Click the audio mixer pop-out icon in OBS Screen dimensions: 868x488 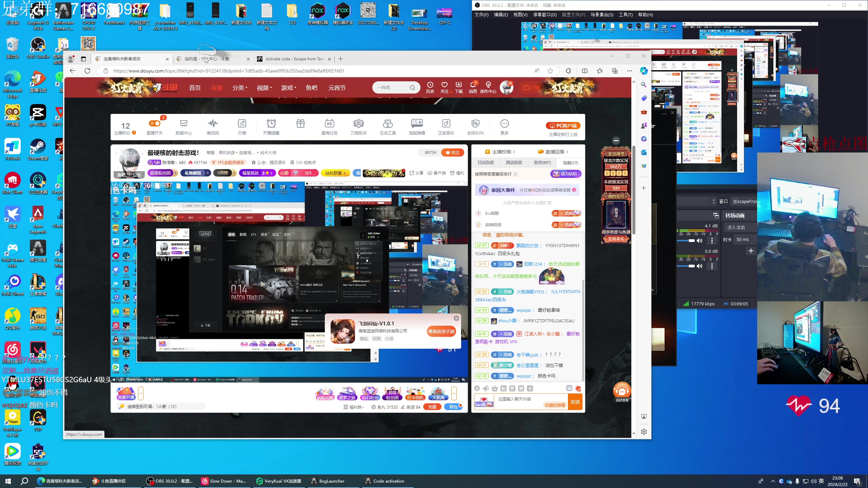click(716, 216)
